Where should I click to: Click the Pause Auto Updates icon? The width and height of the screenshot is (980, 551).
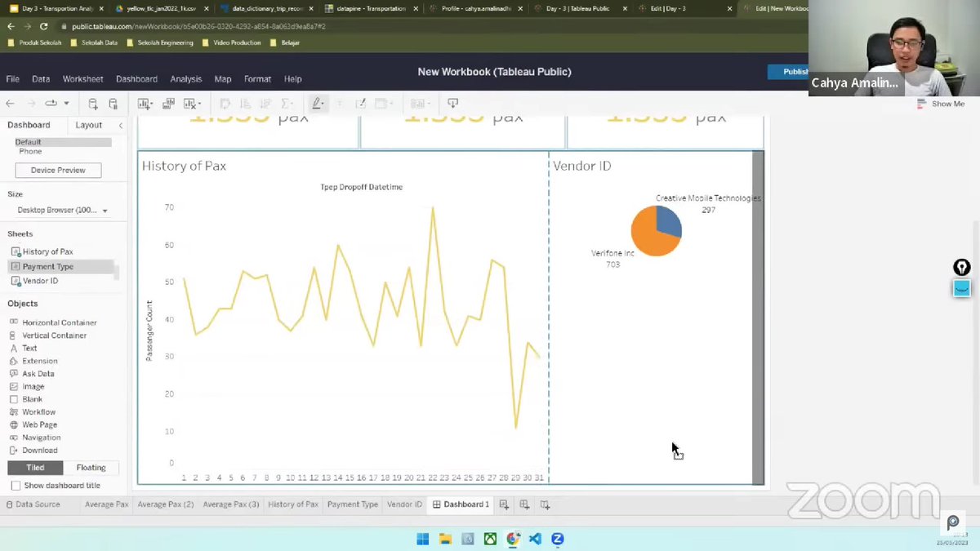pyautogui.click(x=114, y=104)
